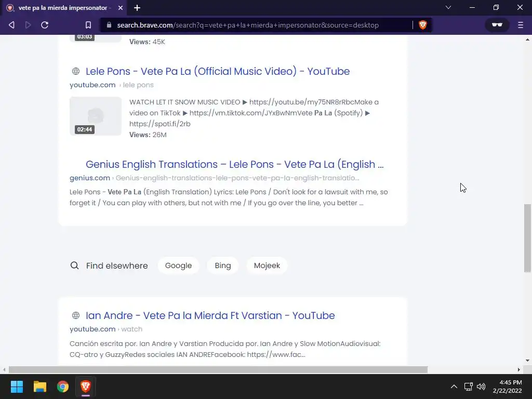Minimize the Brave window
This screenshot has height=399, width=532.
pos(472,7)
